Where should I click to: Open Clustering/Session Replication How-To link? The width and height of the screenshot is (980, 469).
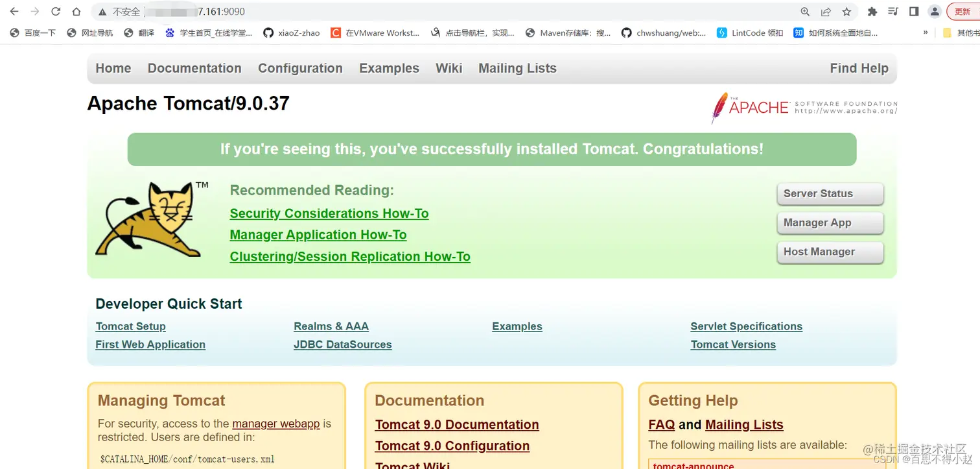350,256
